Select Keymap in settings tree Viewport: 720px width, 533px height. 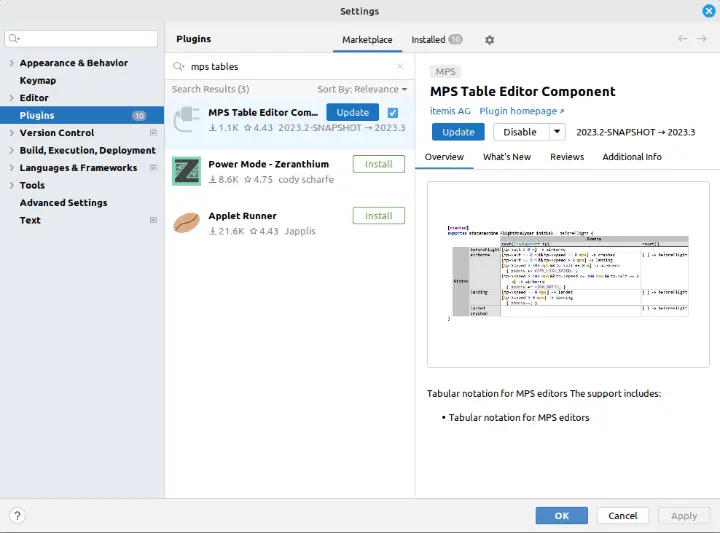pyautogui.click(x=38, y=80)
